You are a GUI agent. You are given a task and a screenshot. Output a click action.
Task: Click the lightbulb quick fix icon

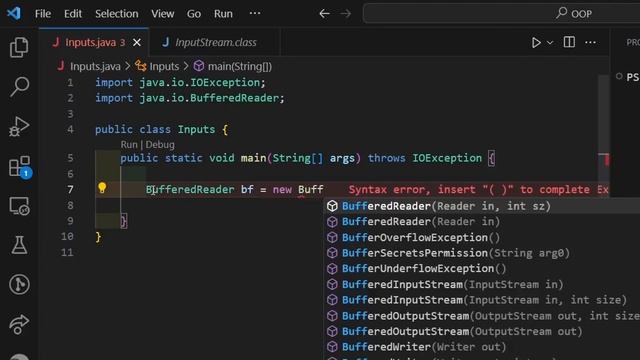tap(102, 188)
